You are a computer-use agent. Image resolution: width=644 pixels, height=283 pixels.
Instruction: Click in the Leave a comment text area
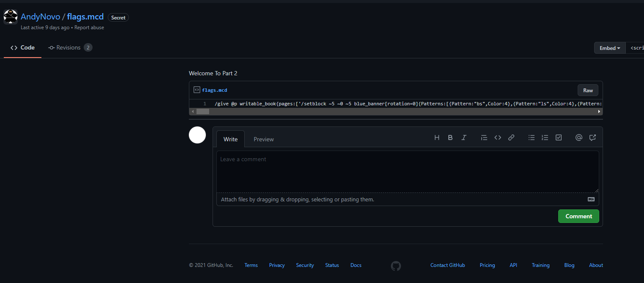[408, 172]
